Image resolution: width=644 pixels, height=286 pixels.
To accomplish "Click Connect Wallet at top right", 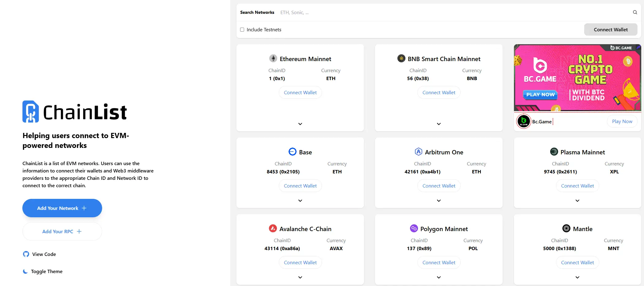I will [610, 29].
